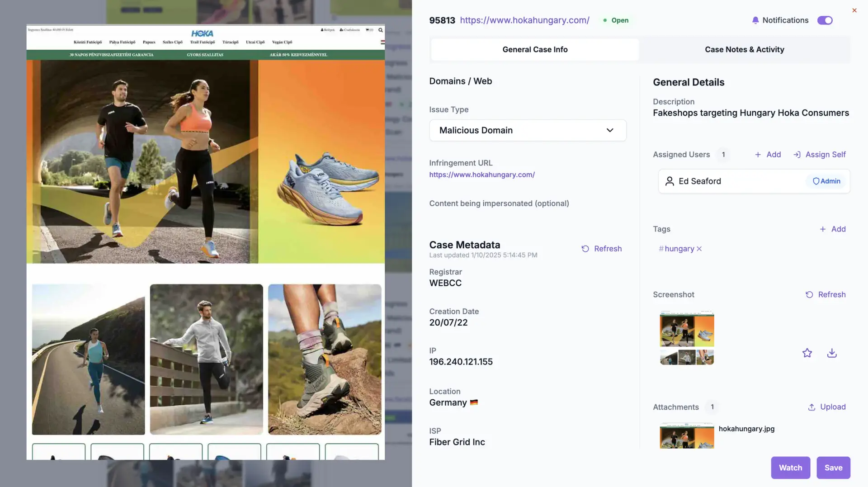This screenshot has height=487, width=868.
Task: Click Papucs in the preview menu
Action: click(x=149, y=42)
